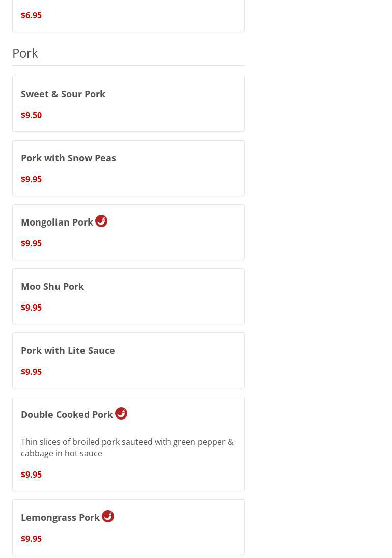Click the $6.95 price at the top
Viewport: 392px width, 558px height.
click(x=31, y=15)
